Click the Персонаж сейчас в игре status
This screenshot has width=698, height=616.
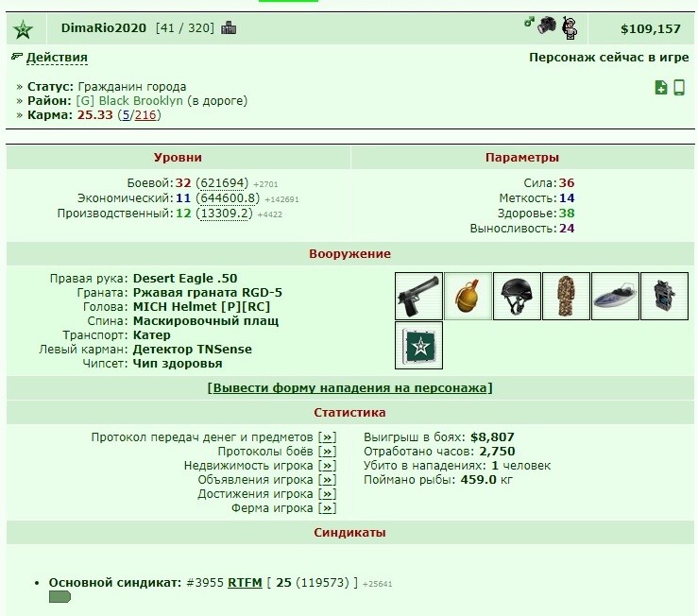tap(608, 58)
